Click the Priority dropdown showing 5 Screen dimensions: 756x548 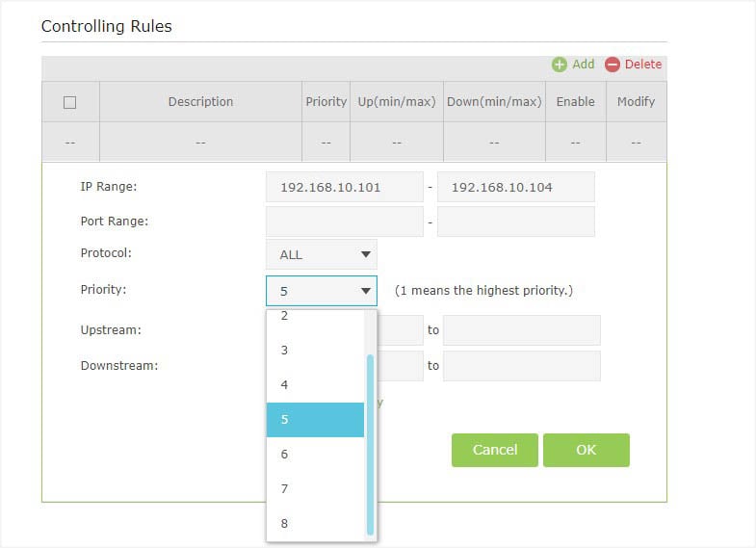[x=321, y=291]
